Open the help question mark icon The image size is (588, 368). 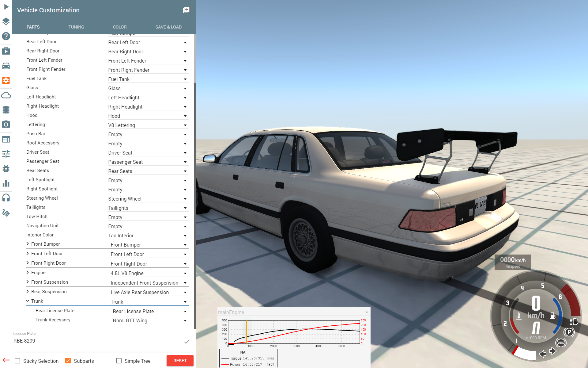(x=6, y=36)
